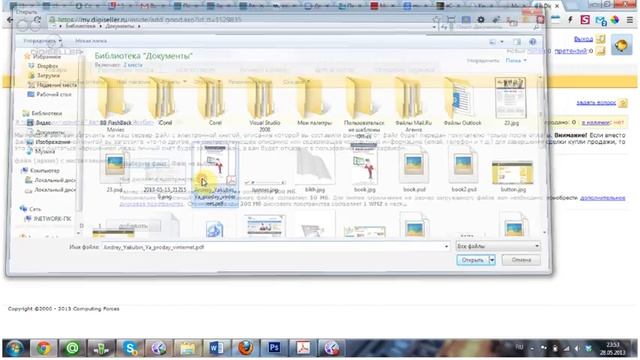Select Избранное in navigation pane
This screenshot has height=360, width=640.
[x=46, y=56]
